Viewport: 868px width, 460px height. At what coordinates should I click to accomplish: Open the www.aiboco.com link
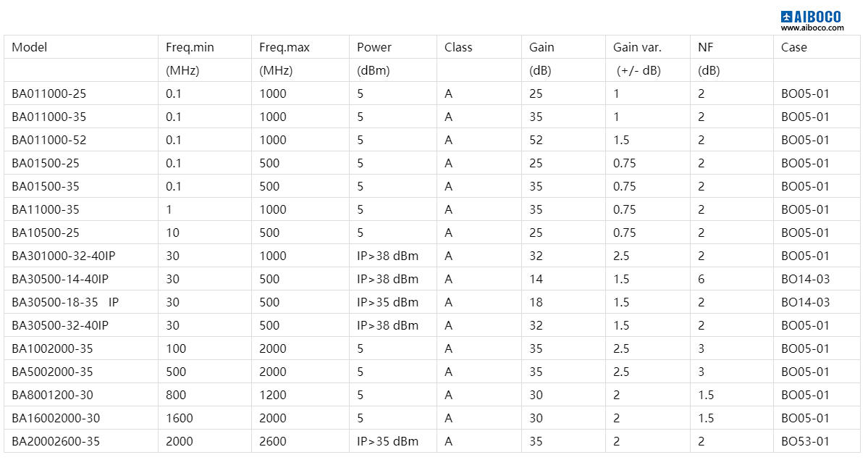point(812,28)
